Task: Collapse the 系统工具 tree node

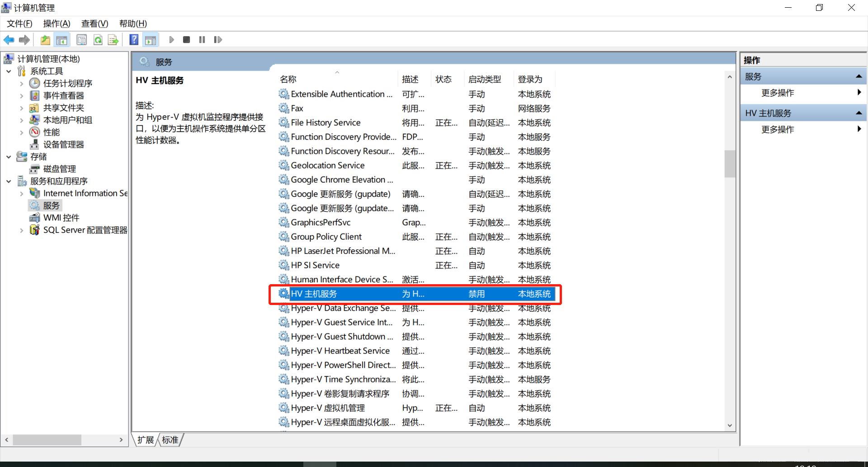Action: (9, 71)
